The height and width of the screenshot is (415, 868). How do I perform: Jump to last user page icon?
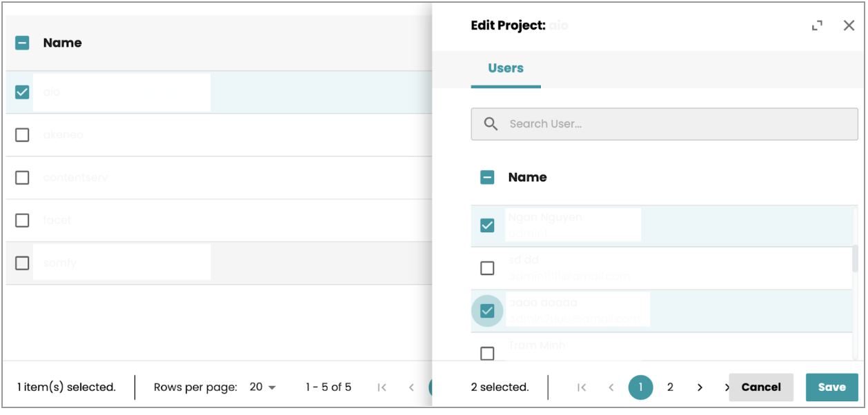pos(727,387)
